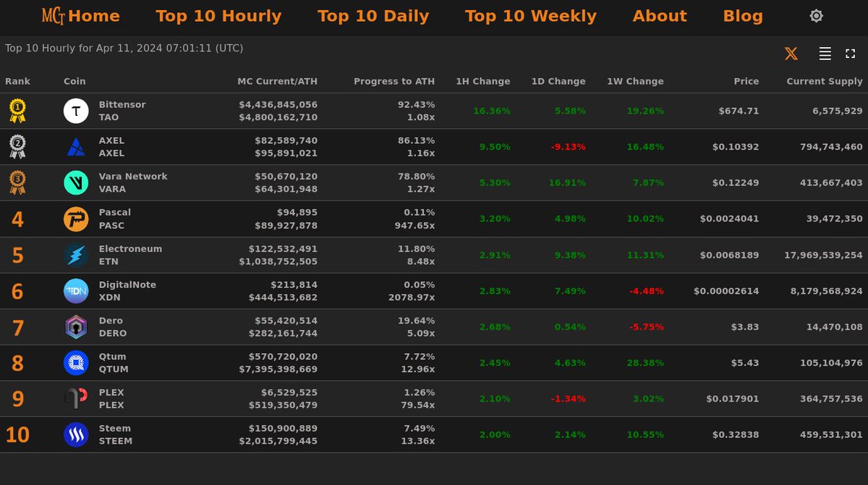
Task: Click Dero's -5.75% 1W change
Action: tap(647, 326)
